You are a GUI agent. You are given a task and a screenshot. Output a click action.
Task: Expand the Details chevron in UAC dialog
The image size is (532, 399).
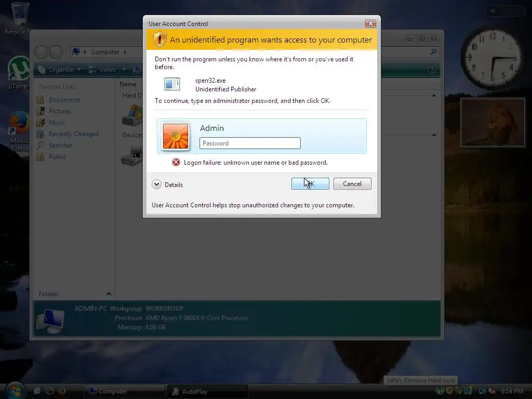point(156,184)
